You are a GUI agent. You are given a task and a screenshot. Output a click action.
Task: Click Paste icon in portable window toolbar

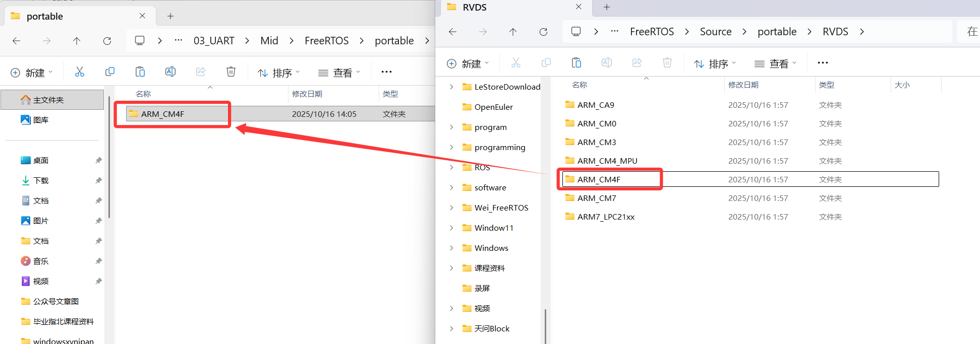140,72
